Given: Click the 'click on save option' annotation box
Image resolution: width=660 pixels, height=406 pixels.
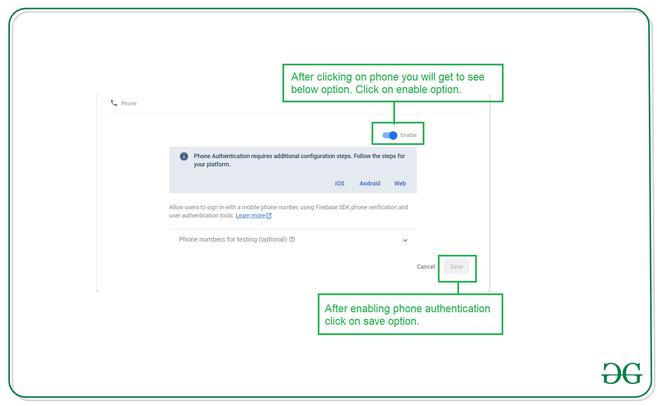Looking at the screenshot, I should coord(410,314).
